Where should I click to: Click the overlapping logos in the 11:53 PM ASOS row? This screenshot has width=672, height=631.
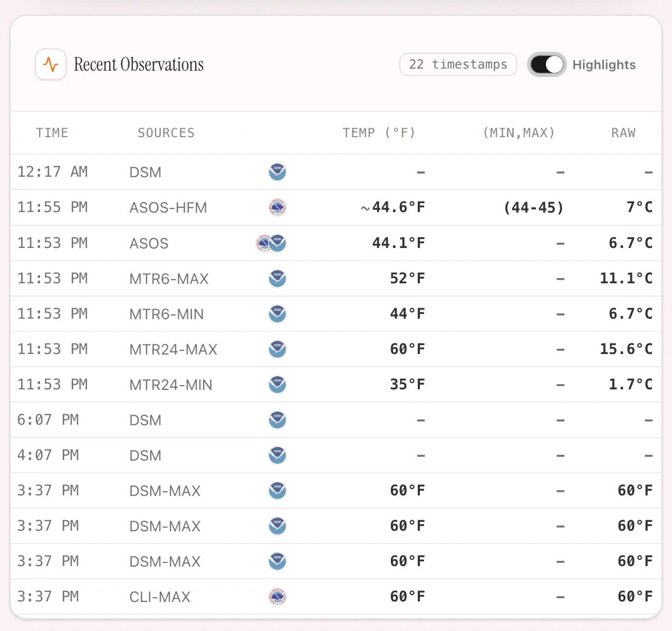(x=271, y=243)
